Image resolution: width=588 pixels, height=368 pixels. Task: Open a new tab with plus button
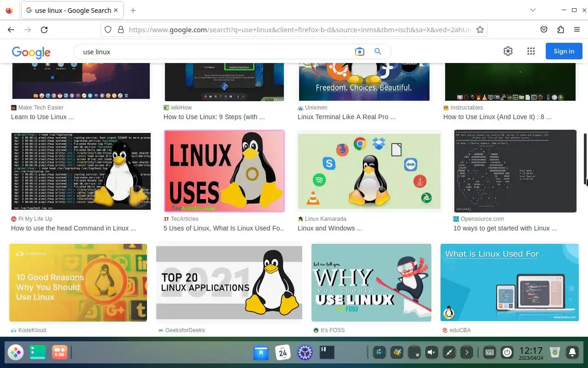(x=133, y=10)
